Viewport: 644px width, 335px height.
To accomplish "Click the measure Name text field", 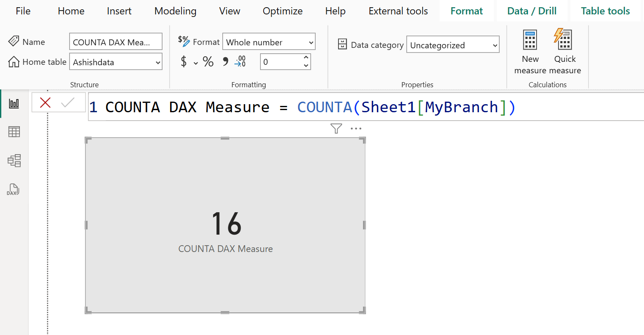I will [116, 42].
